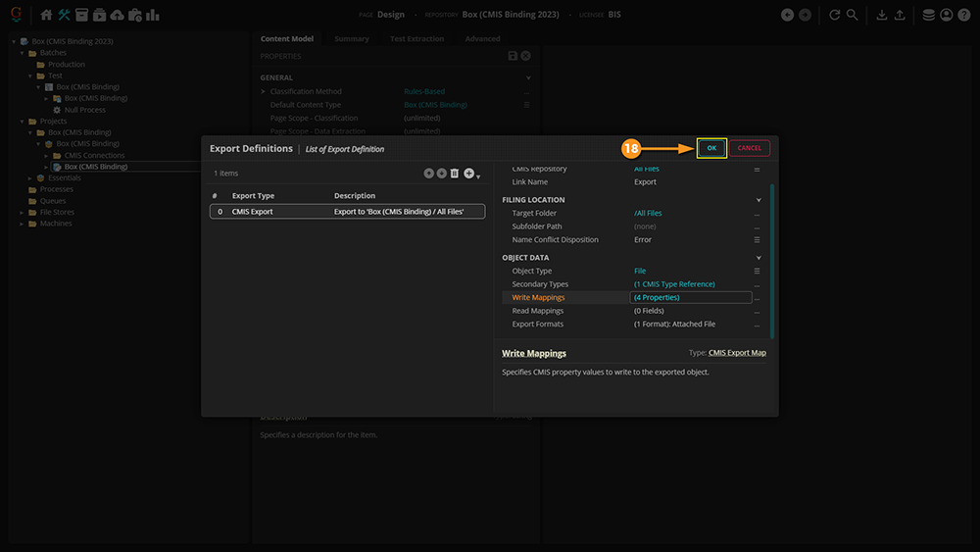This screenshot has width=980, height=552.
Task: Collapse the Filing Location section
Action: tap(759, 200)
